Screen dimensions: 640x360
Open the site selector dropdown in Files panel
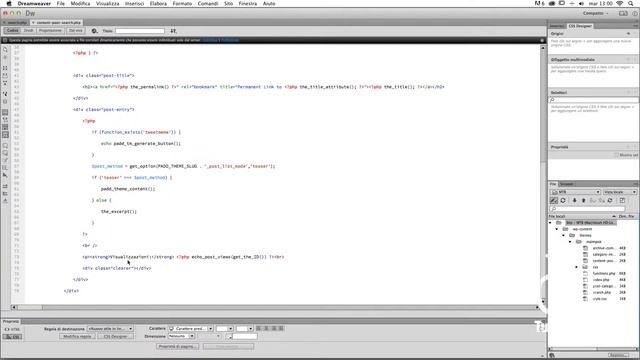(575, 192)
